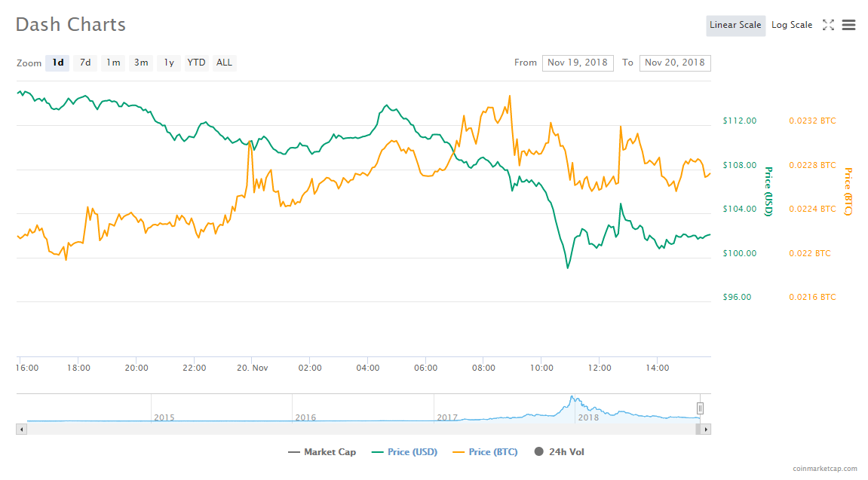Select the 1y zoom range
Image resolution: width=868 pixels, height=480 pixels.
(169, 63)
